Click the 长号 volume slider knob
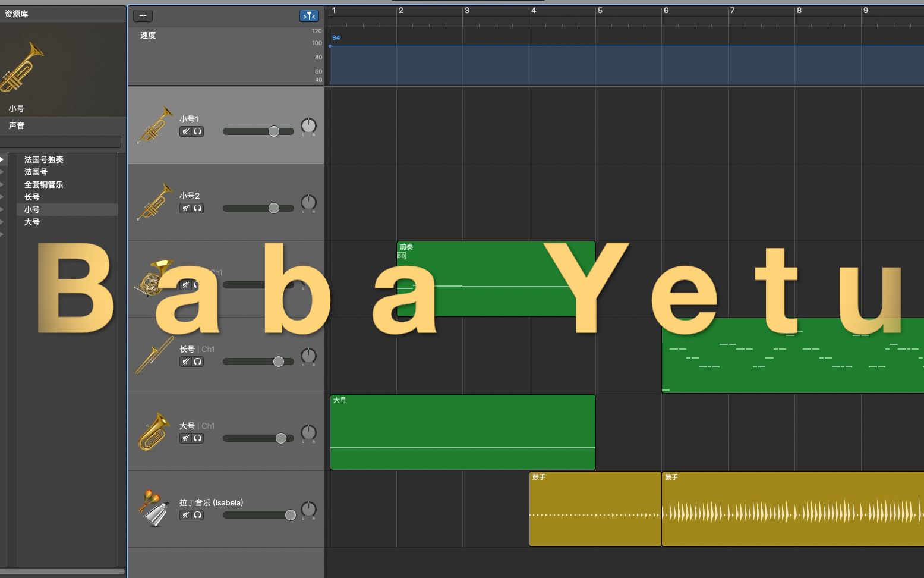Viewport: 924px width, 578px height. [278, 362]
